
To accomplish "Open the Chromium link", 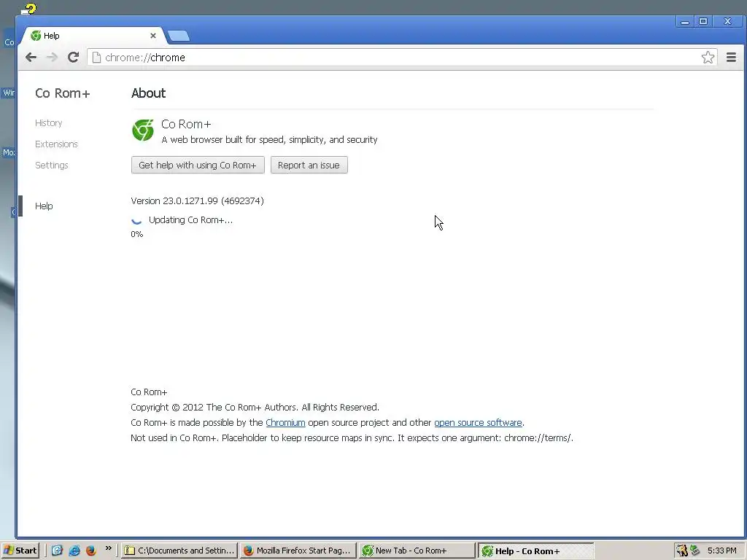I will click(x=285, y=422).
